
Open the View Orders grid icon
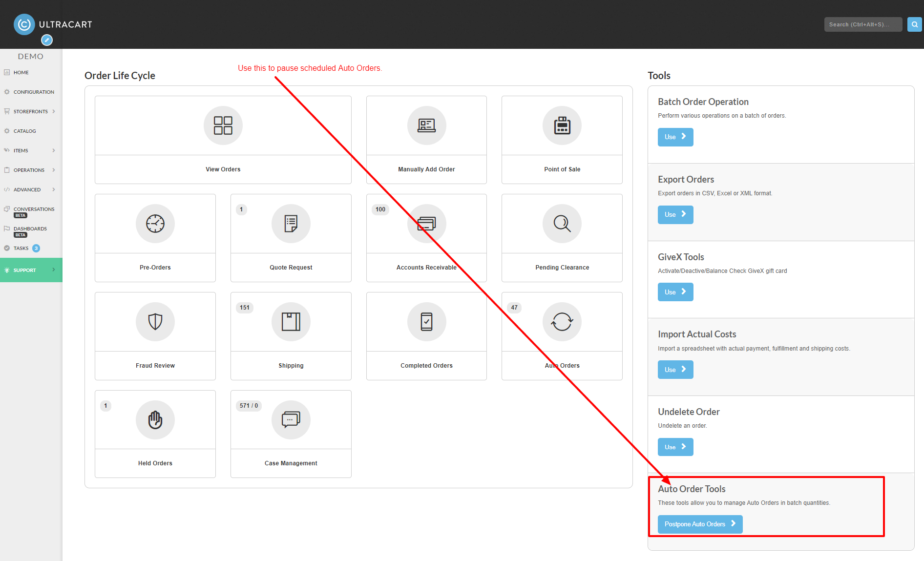point(223,125)
